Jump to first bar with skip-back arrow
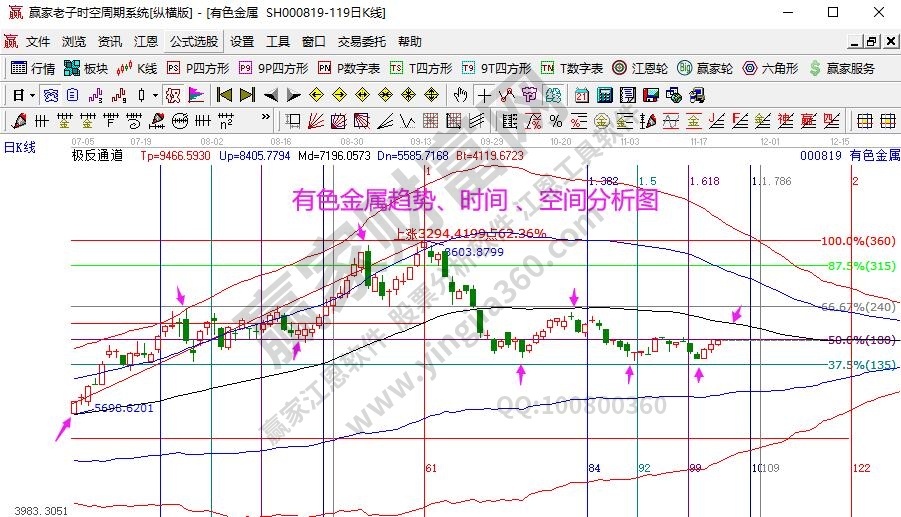Image resolution: width=901 pixels, height=517 pixels. point(224,95)
